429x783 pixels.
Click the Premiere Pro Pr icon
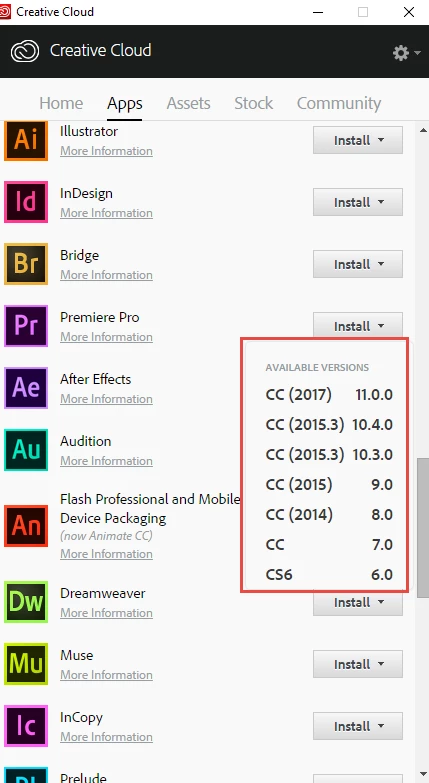[26, 326]
